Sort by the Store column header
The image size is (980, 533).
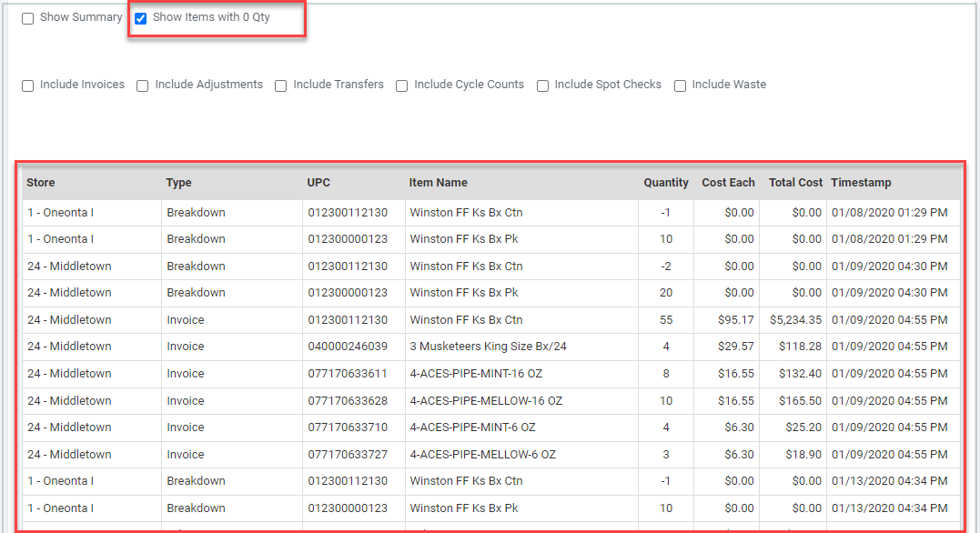point(41,183)
